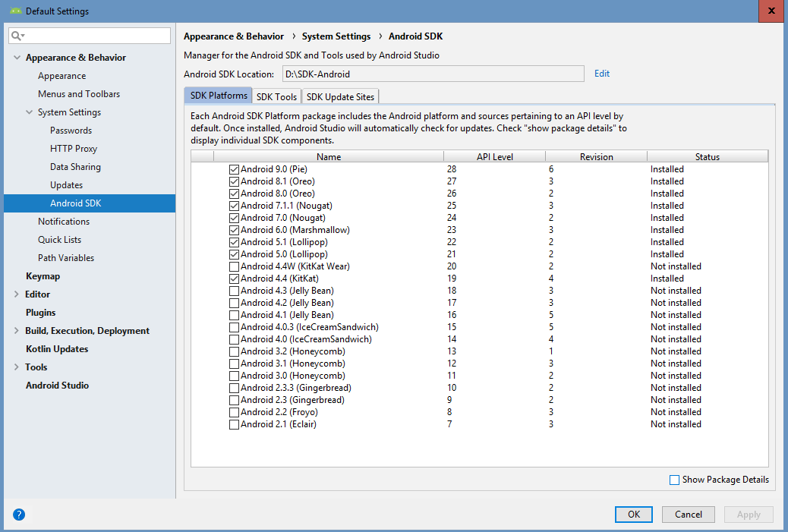Uncheck the Android 9.0 (Pie) checkbox
Screen dimensions: 788x532
[234, 169]
